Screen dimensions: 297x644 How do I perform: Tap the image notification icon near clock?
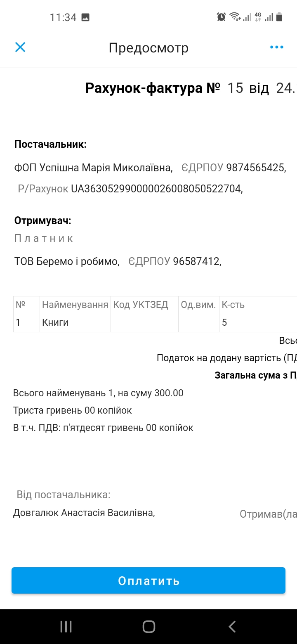(x=85, y=17)
